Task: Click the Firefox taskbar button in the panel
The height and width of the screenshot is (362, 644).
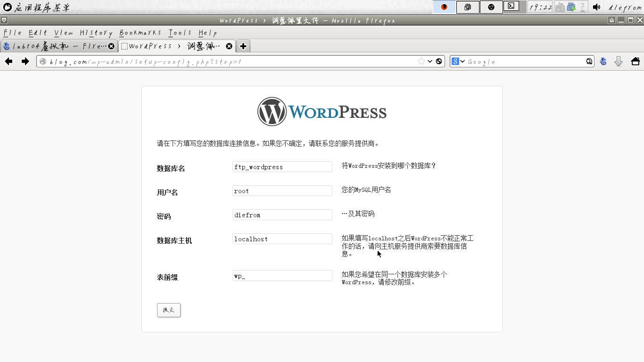Action: pyautogui.click(x=444, y=7)
